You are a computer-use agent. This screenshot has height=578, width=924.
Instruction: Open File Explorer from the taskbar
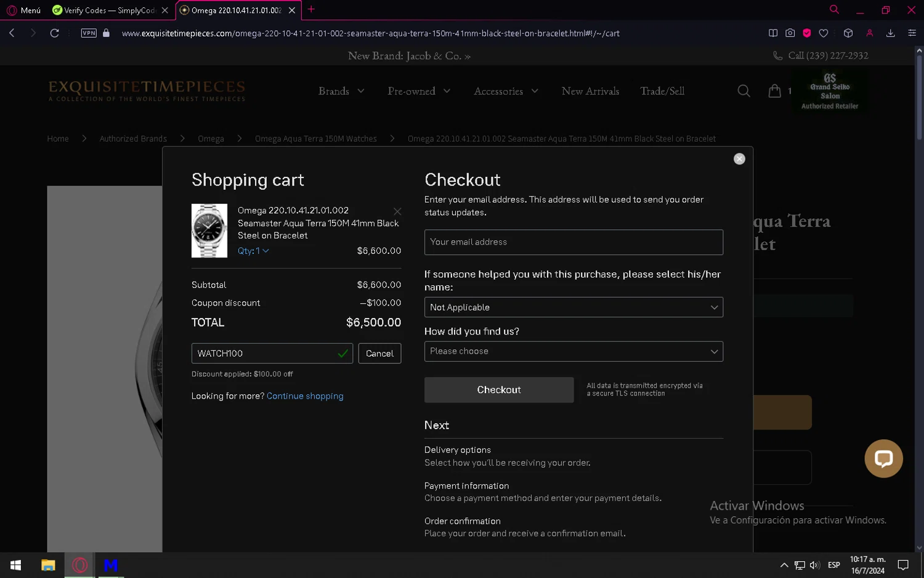click(48, 565)
